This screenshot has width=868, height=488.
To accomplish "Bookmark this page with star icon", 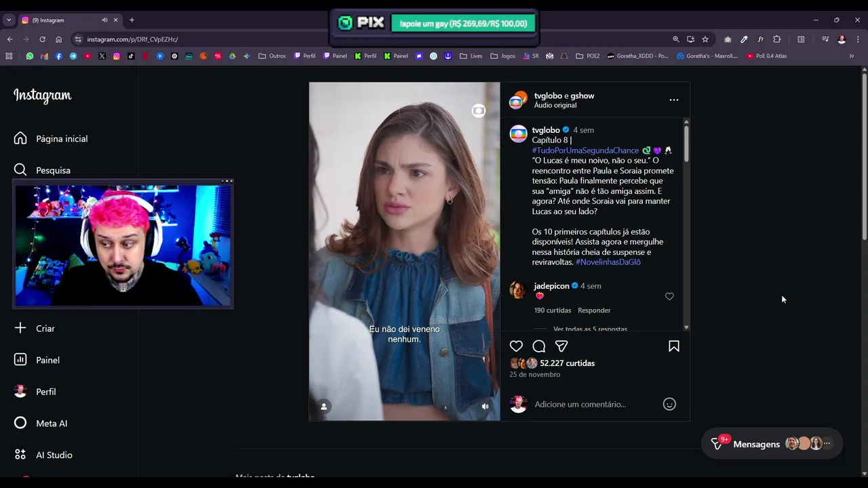I will pyautogui.click(x=705, y=39).
